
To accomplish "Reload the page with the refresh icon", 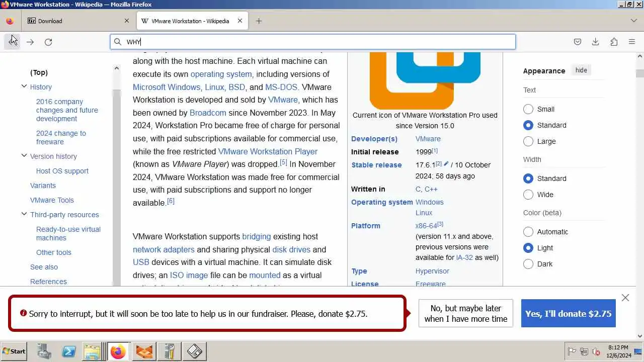I will (x=48, y=42).
